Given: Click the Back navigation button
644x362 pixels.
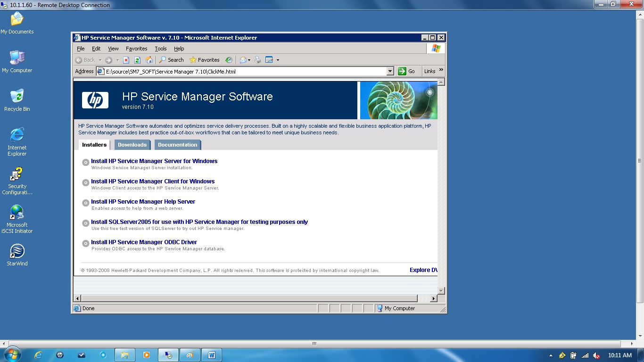Looking at the screenshot, I should pos(85,60).
